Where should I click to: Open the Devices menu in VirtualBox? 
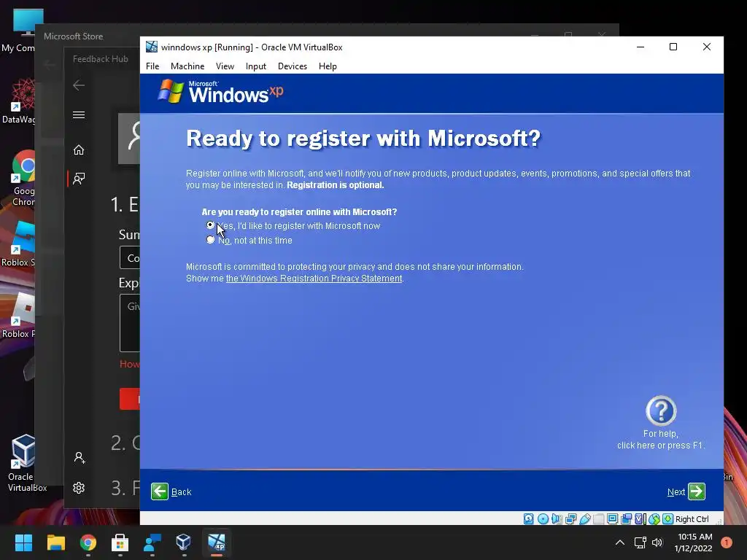click(292, 66)
